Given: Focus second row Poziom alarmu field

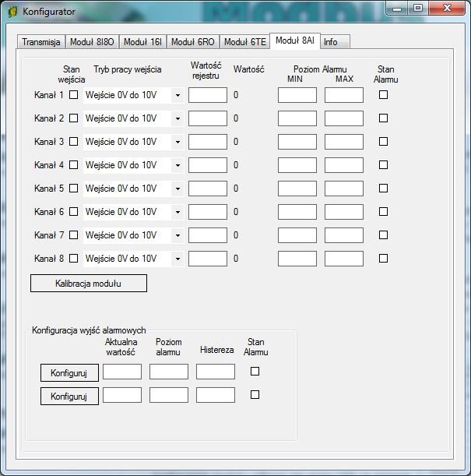Looking at the screenshot, I should [169, 395].
